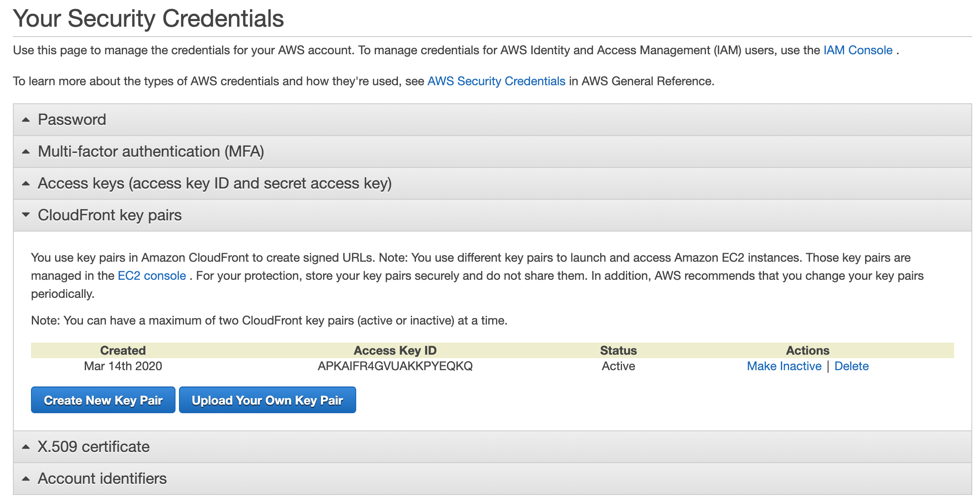This screenshot has width=980, height=501.
Task: Click the Active status cell
Action: tap(618, 366)
